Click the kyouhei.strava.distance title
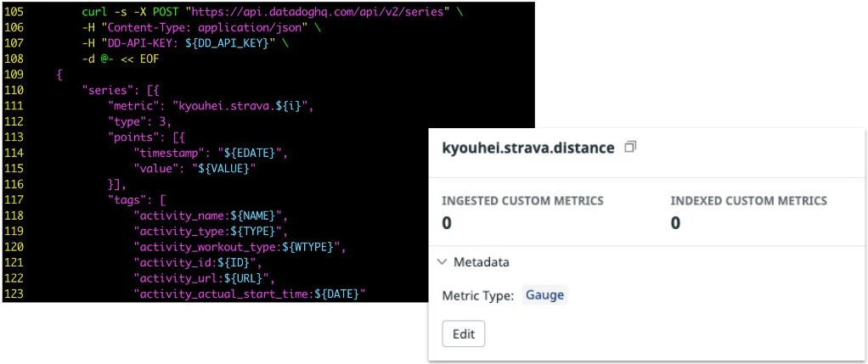The height and width of the screenshot is (364, 868). click(528, 148)
